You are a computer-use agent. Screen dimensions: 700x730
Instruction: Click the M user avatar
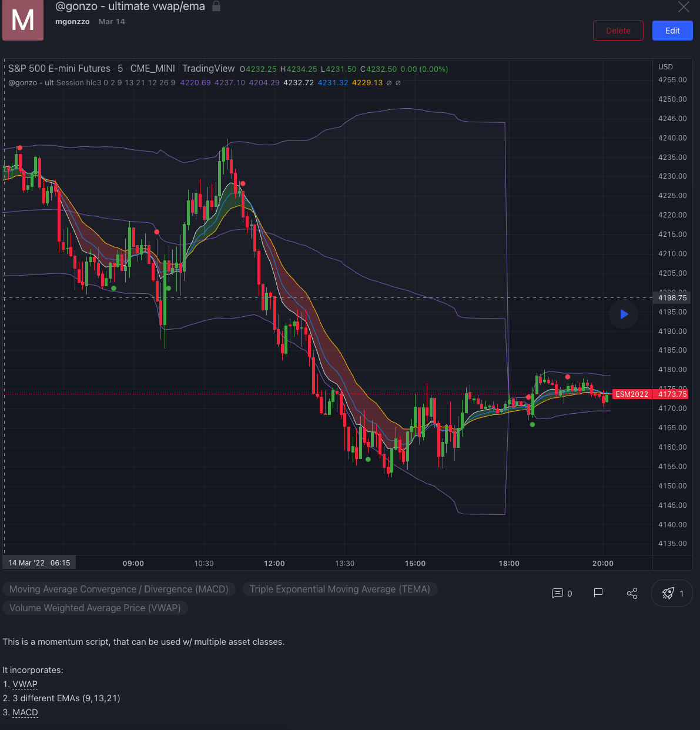pyautogui.click(x=23, y=20)
